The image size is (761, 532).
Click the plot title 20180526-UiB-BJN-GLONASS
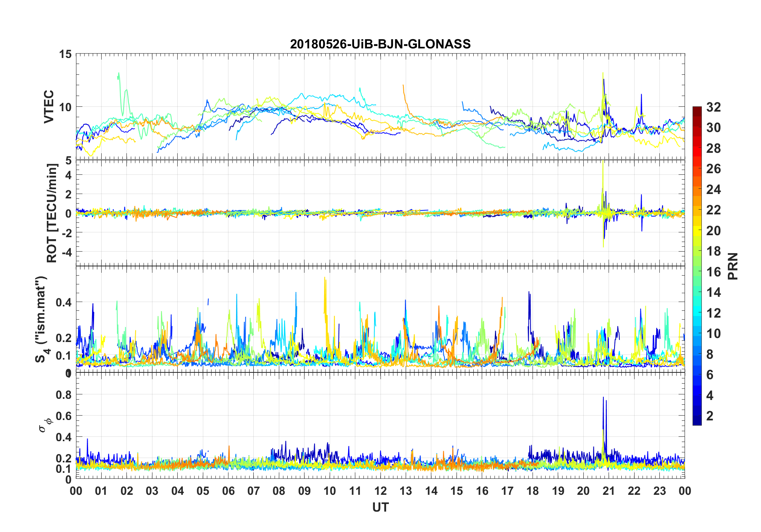380,44
